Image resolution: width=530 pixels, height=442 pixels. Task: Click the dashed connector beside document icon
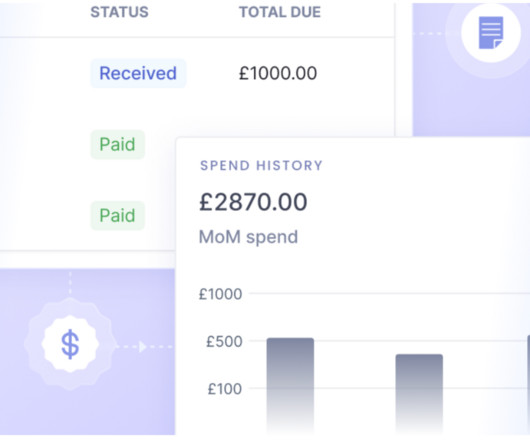coord(429,33)
